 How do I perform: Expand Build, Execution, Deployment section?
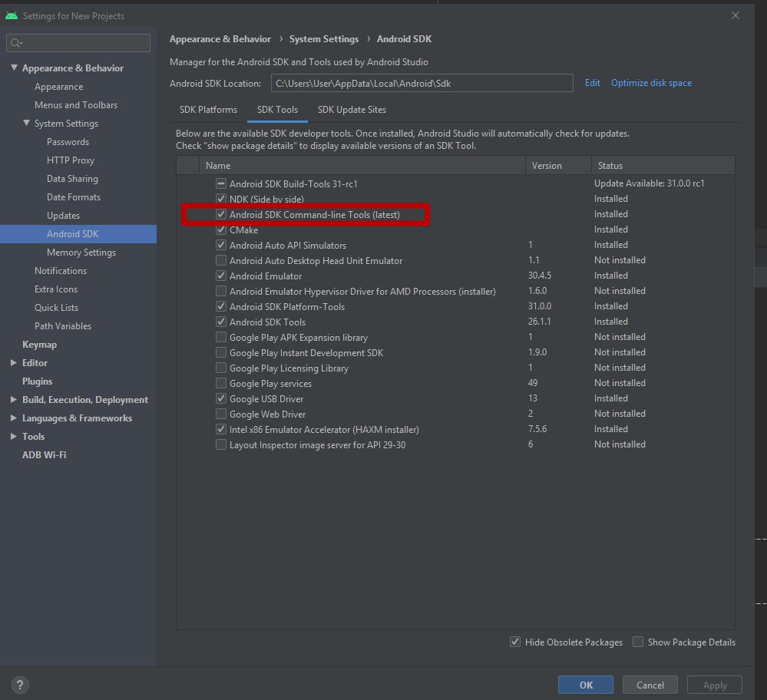(14, 399)
